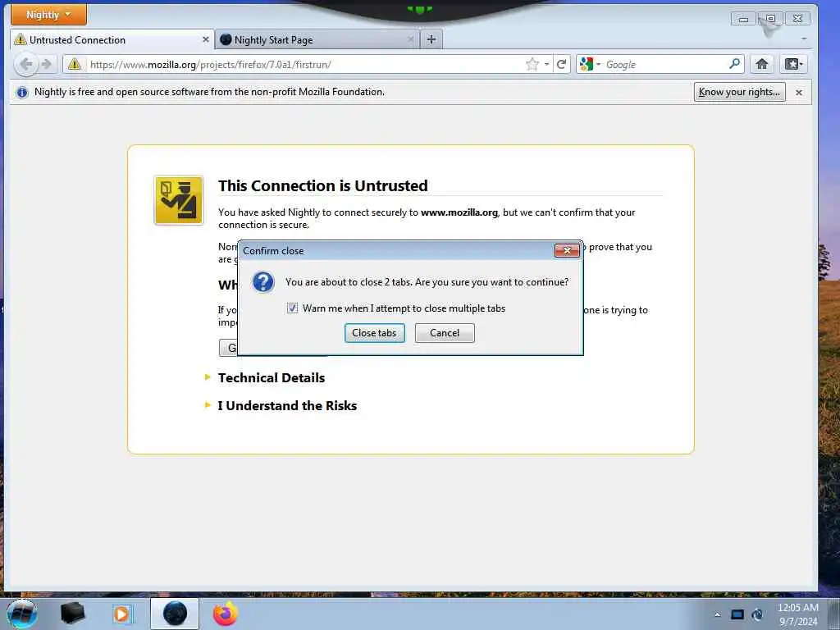Uncheck Warn me when closing multiple tabs
Image resolution: width=840 pixels, height=630 pixels.
(x=293, y=308)
